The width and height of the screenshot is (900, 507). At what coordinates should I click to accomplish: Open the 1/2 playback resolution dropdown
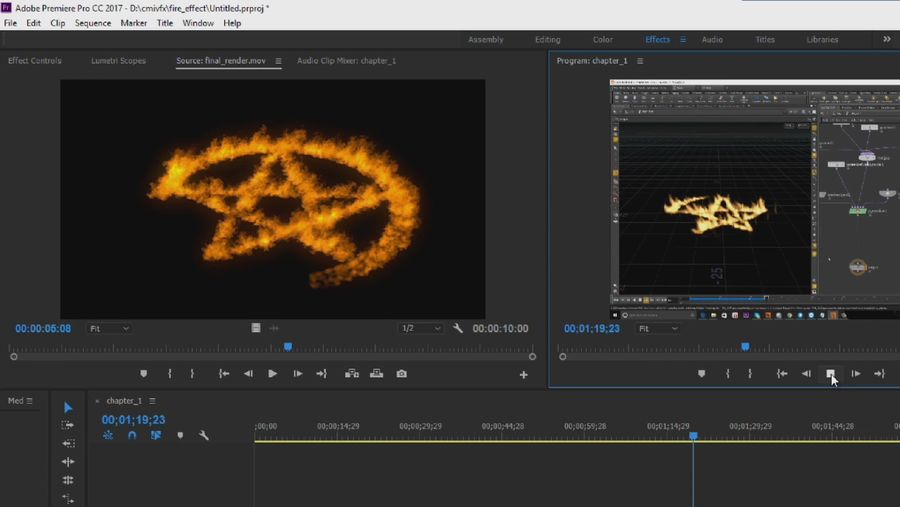(420, 328)
